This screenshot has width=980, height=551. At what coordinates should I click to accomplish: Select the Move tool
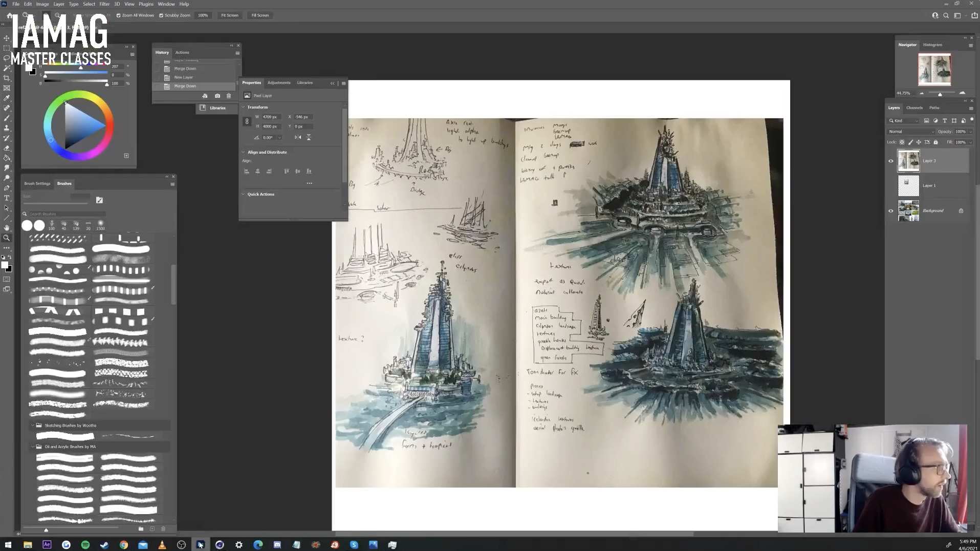(x=7, y=38)
